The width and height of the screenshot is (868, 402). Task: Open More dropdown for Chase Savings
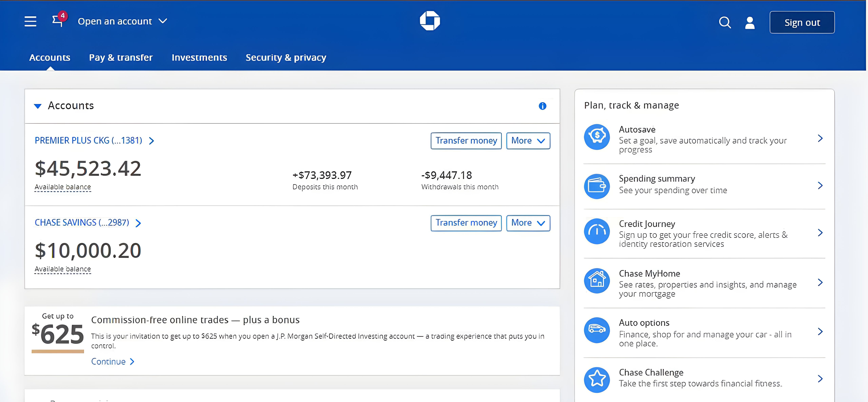point(528,223)
